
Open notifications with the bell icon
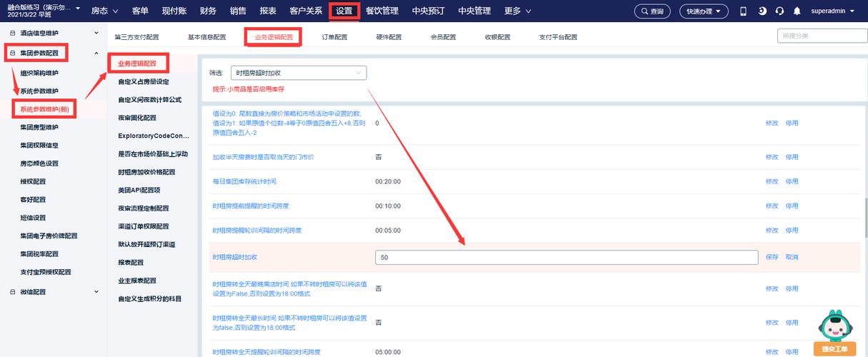click(797, 11)
